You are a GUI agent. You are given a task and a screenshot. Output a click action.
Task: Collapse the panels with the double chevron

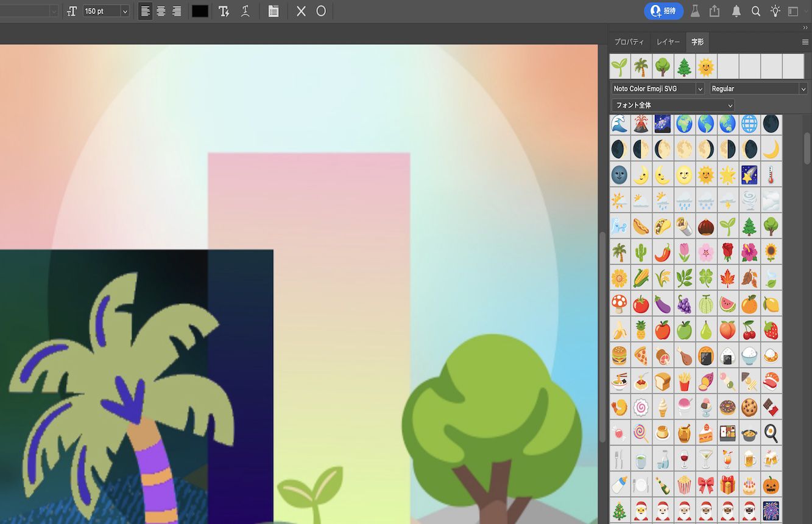[805, 27]
